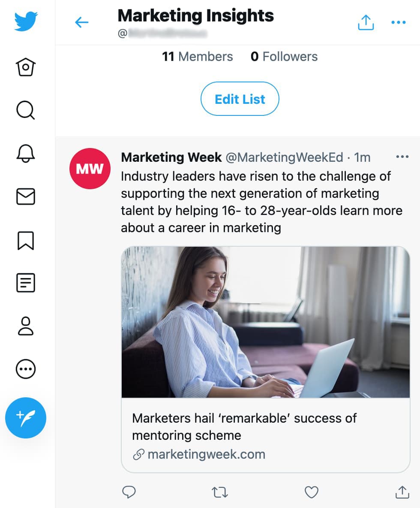Open list options three-dot menu
Image resolution: width=420 pixels, height=508 pixels.
399,22
